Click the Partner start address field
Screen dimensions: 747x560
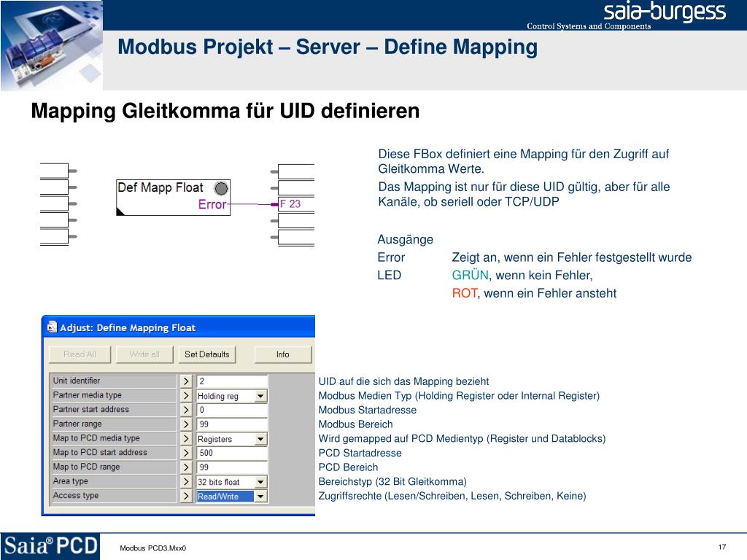232,410
